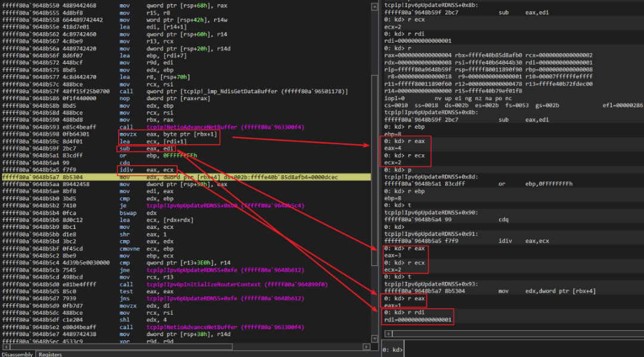The width and height of the screenshot is (644, 357).
Task: Select the lea edi, [r14+1] line
Action: (187, 27)
